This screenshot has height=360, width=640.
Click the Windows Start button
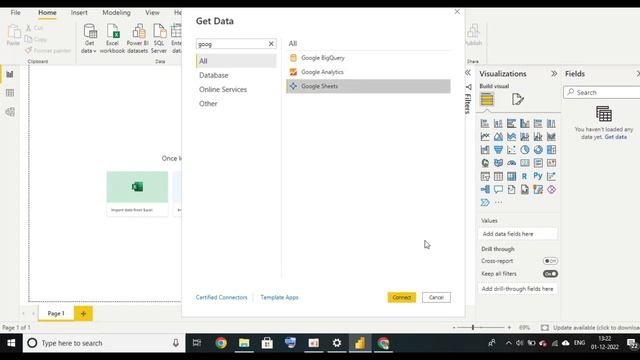11,343
